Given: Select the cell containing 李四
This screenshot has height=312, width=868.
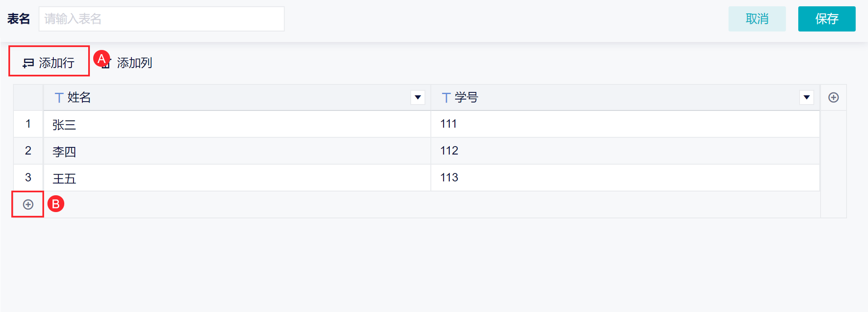Looking at the screenshot, I should pos(237,151).
